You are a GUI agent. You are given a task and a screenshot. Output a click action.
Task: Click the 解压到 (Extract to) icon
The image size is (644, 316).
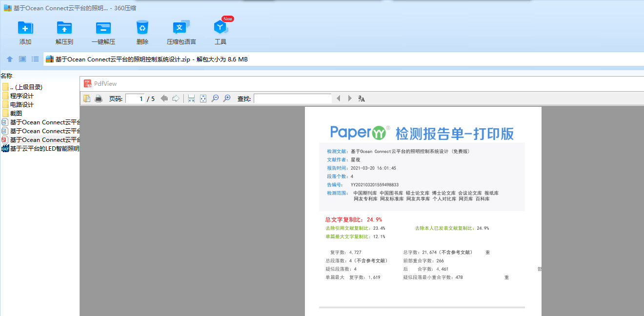pyautogui.click(x=64, y=27)
